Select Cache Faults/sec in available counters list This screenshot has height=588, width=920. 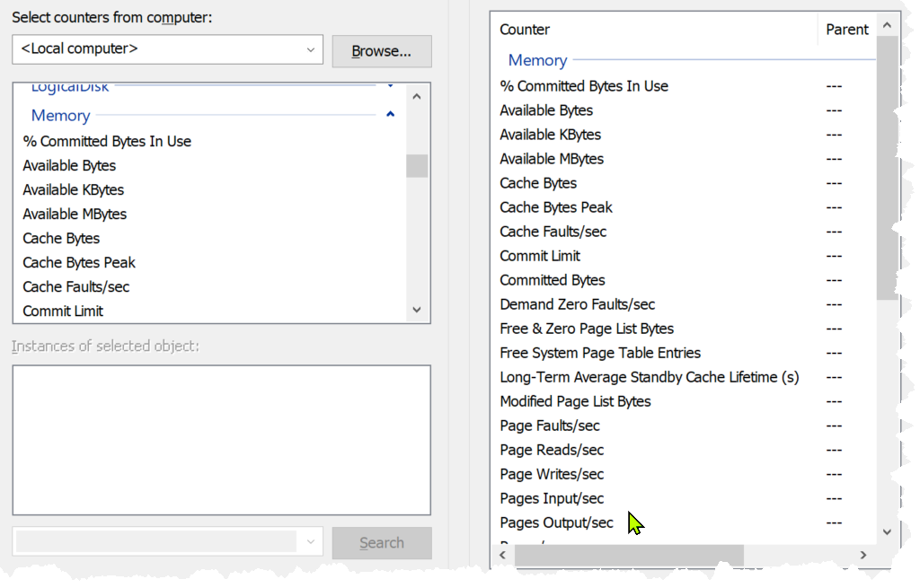click(75, 286)
